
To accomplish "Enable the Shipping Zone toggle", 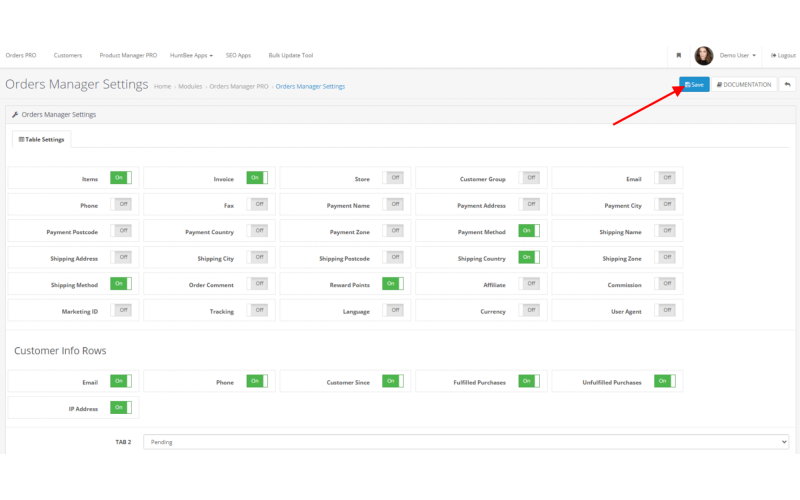I will tap(665, 257).
